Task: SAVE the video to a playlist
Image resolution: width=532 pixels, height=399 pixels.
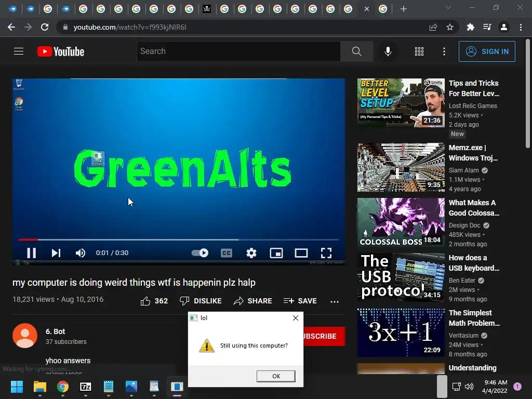Action: pos(300,301)
